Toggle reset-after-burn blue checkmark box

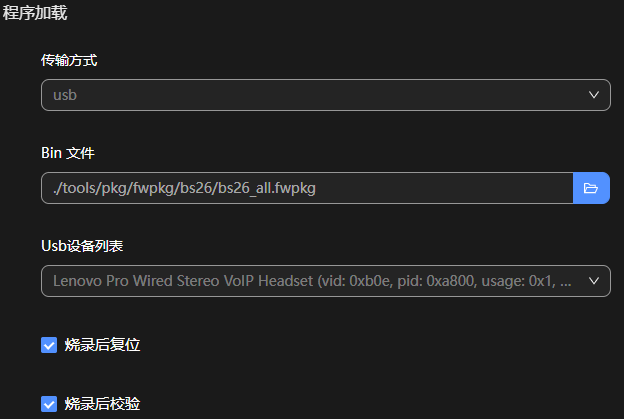[49, 345]
